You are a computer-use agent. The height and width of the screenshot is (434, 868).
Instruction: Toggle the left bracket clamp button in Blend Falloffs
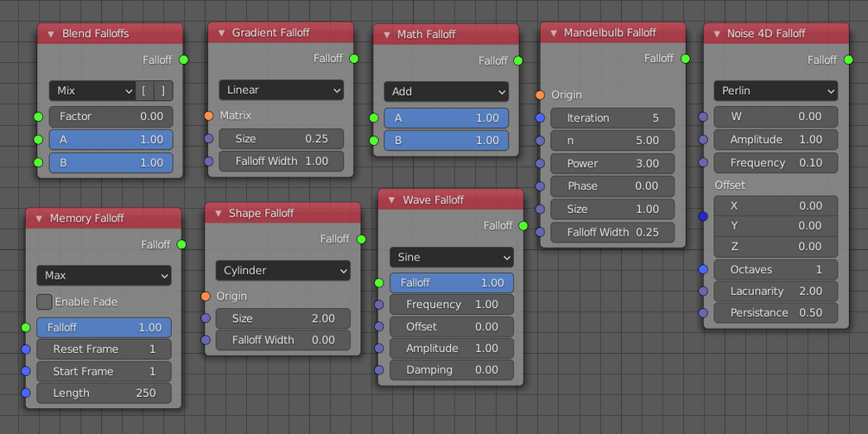pyautogui.click(x=145, y=91)
